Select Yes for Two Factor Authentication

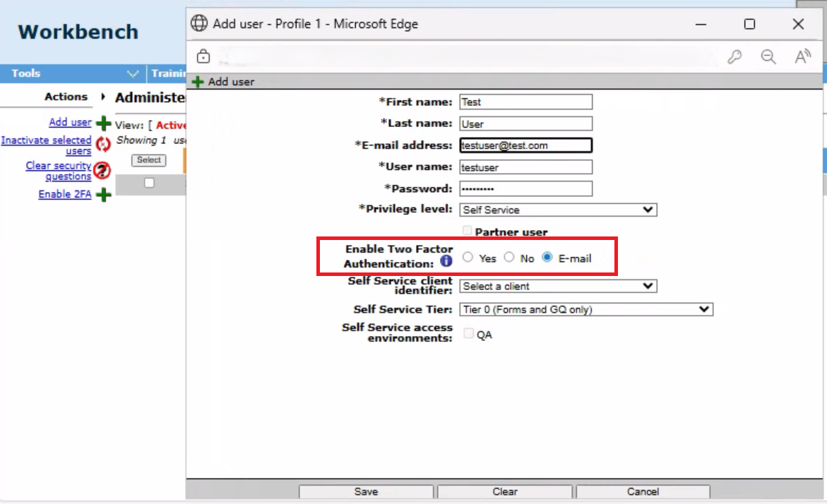point(468,258)
